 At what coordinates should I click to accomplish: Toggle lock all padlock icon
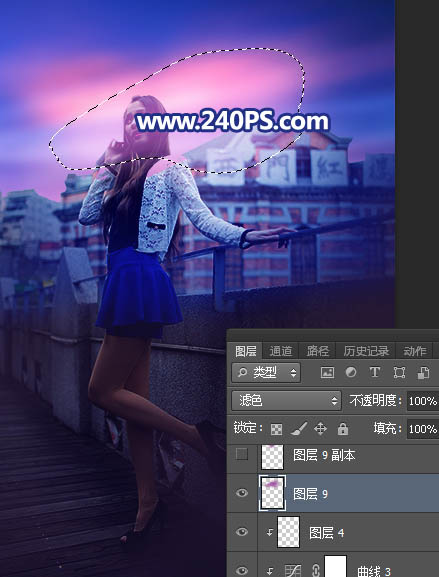(x=343, y=429)
